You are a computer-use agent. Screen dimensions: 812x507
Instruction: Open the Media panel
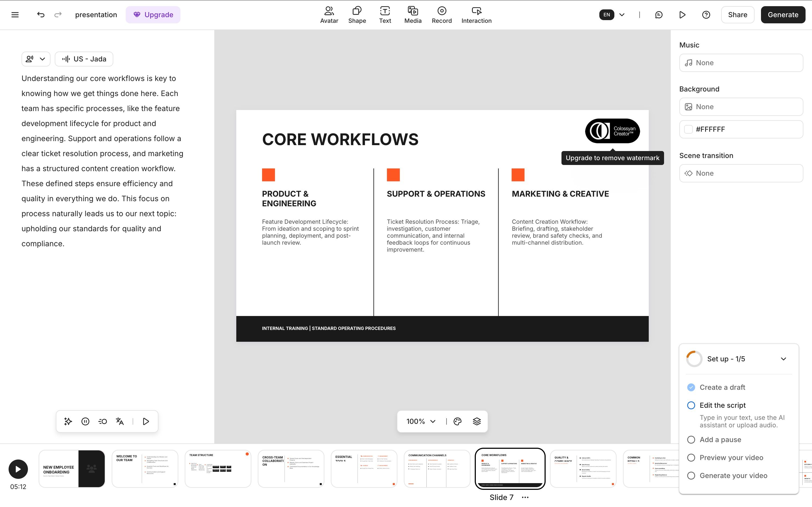[x=413, y=15]
